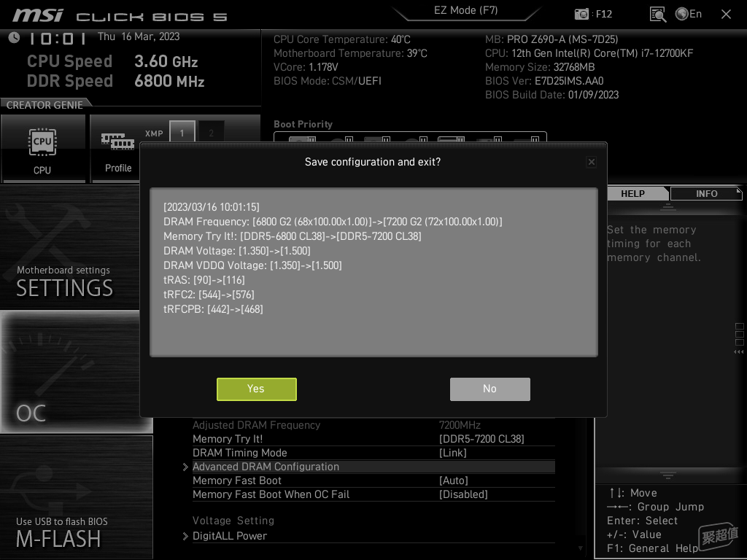Click the screenshot camera icon (F12)
Viewport: 747px width, 560px height.
[581, 15]
